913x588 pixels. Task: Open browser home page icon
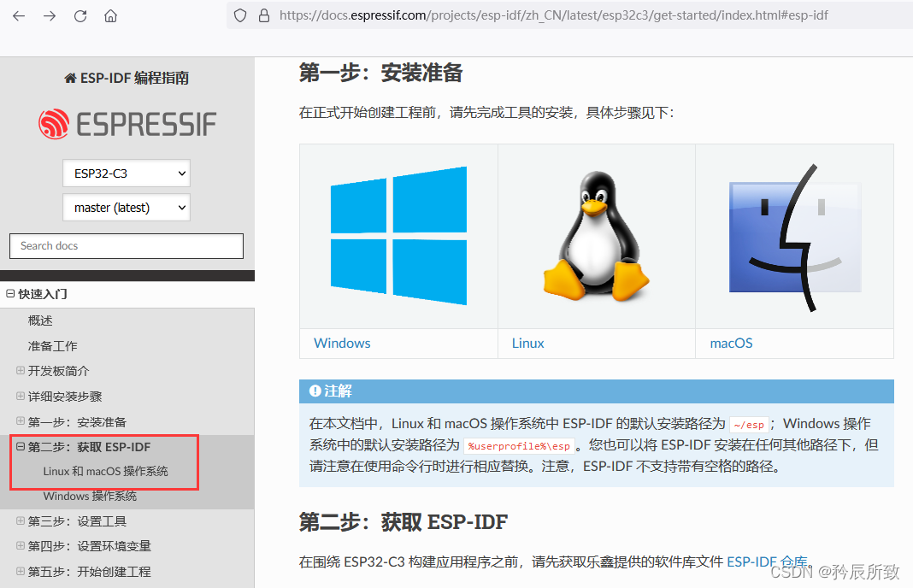point(110,15)
